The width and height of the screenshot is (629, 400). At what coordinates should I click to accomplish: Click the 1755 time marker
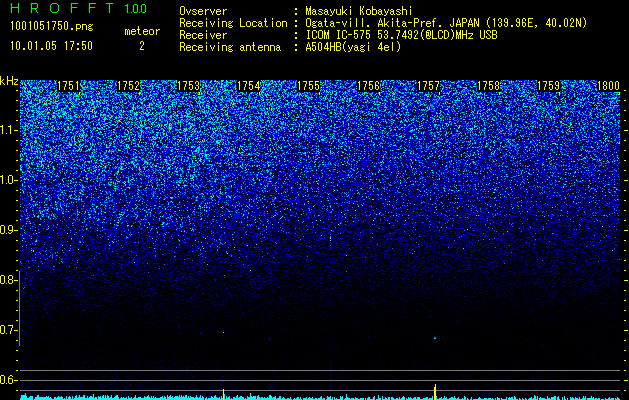tap(308, 86)
